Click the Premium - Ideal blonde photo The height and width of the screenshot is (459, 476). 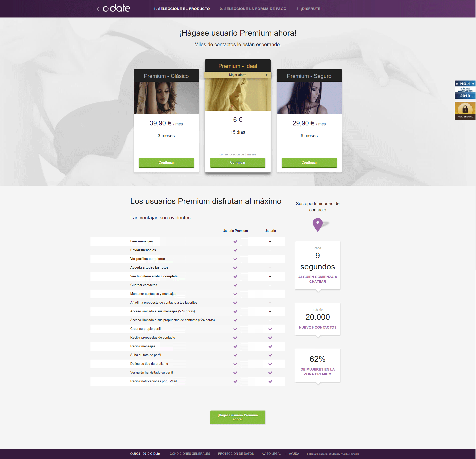pyautogui.click(x=238, y=94)
